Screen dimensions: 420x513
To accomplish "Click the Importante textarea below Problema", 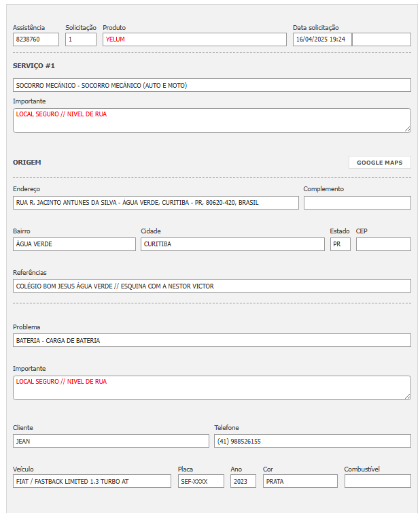I will pos(211,388).
